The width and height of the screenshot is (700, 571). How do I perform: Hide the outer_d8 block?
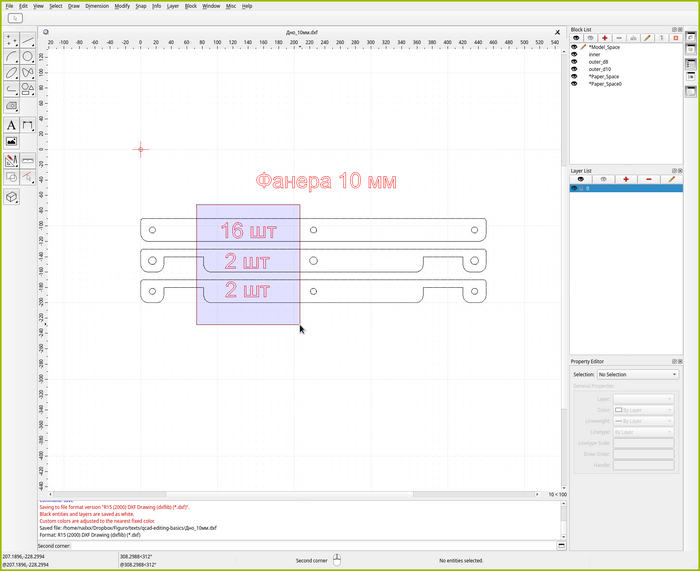point(575,61)
